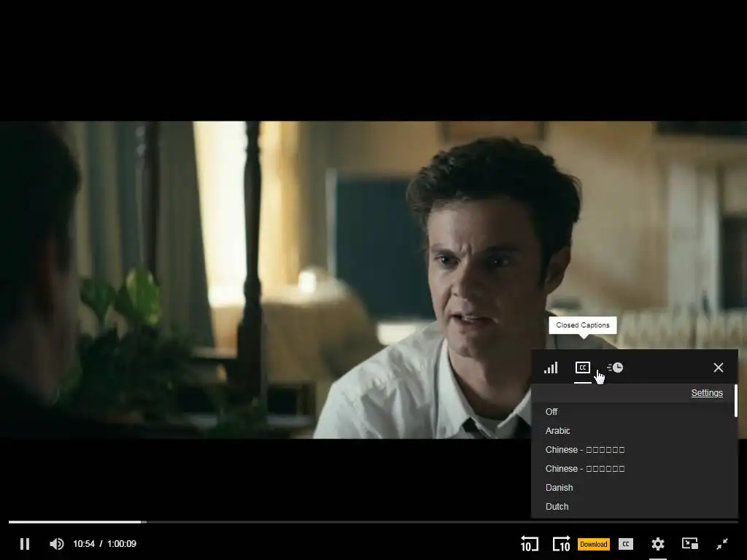This screenshot has height=560, width=747.
Task: Choose the first Chinese caption option
Action: click(634, 450)
